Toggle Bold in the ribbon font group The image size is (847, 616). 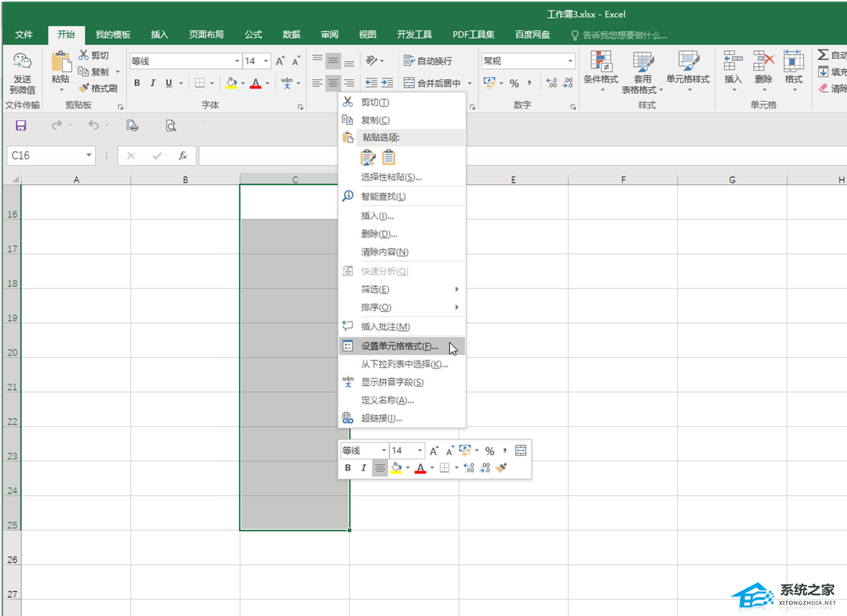point(137,83)
